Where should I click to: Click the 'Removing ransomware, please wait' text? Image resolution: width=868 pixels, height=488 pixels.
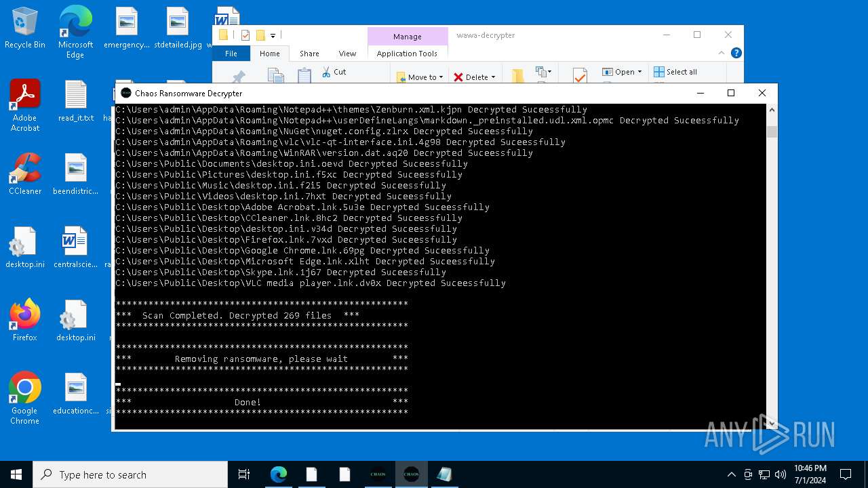coord(261,359)
